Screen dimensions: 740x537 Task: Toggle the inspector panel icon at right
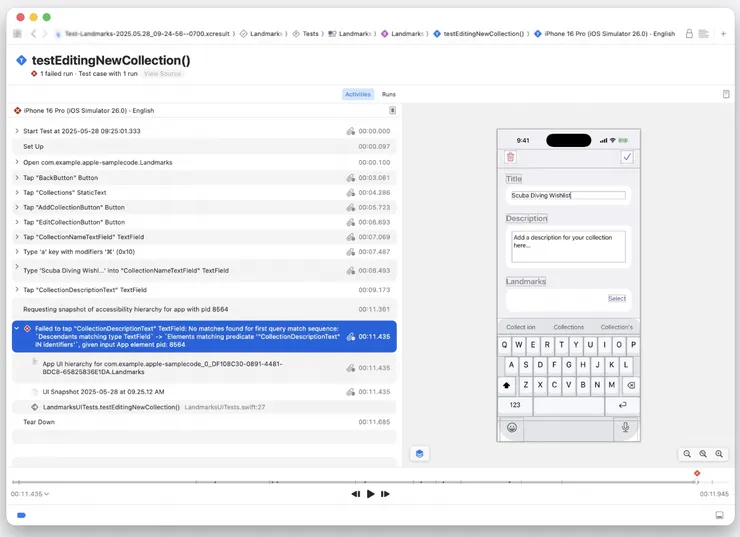click(x=726, y=94)
